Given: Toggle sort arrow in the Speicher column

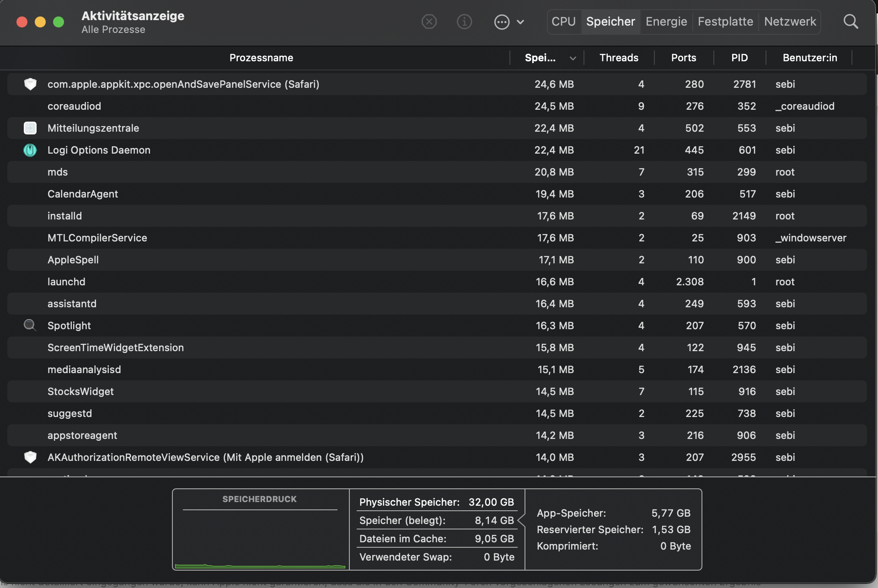Looking at the screenshot, I should 573,58.
